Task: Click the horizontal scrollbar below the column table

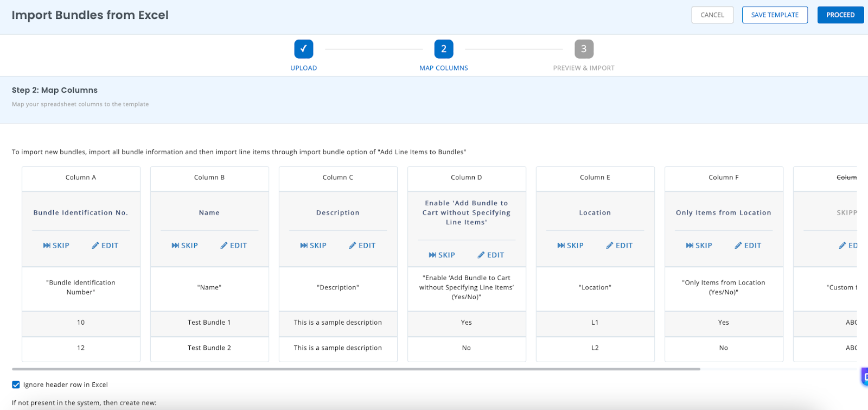Action: point(356,369)
